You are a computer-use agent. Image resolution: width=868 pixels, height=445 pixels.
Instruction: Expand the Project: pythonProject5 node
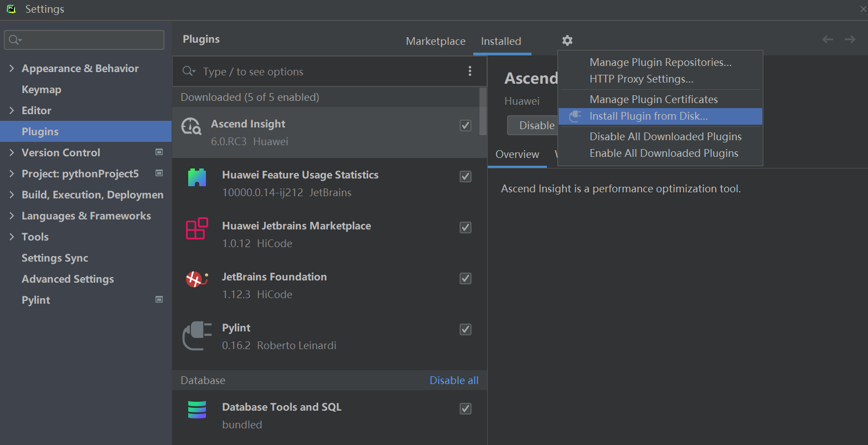pos(12,173)
